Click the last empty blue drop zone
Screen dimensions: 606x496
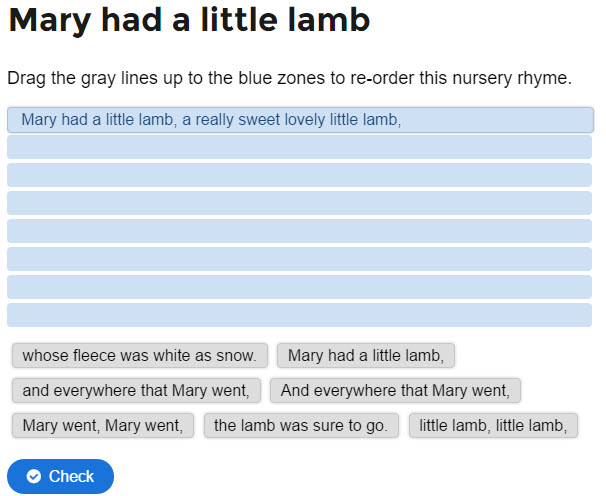pos(300,315)
